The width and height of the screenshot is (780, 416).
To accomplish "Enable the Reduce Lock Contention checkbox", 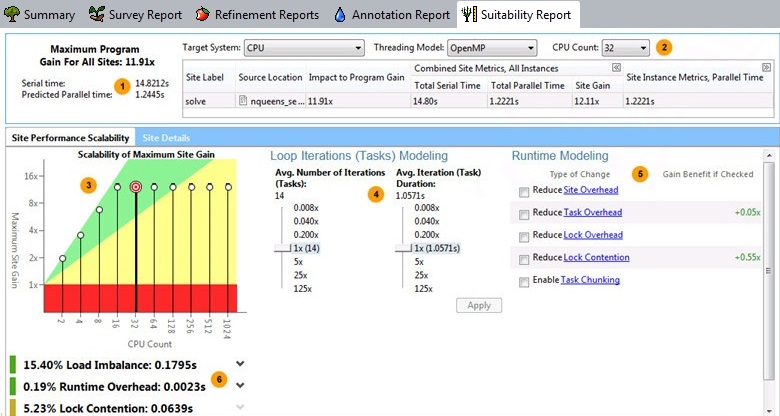I will [x=525, y=258].
